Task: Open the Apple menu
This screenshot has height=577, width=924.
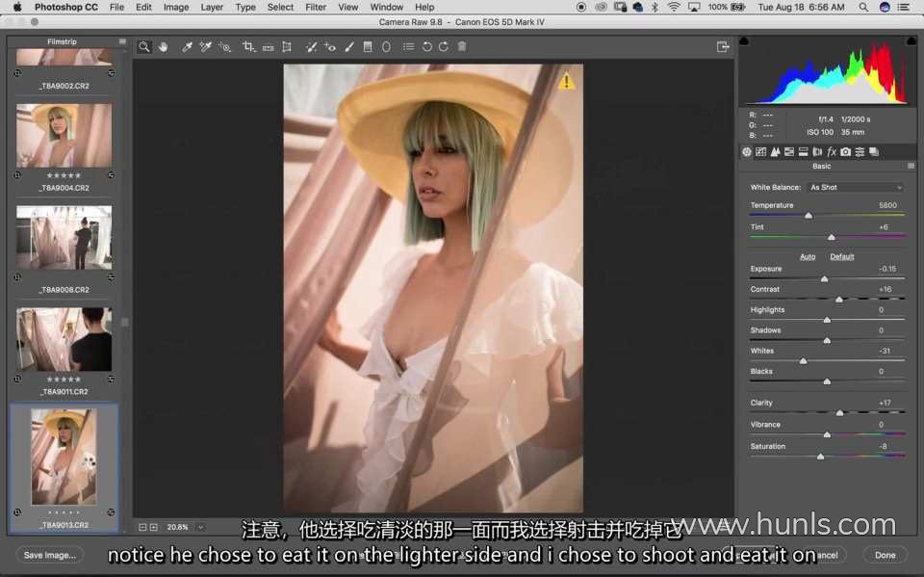Action: point(17,7)
